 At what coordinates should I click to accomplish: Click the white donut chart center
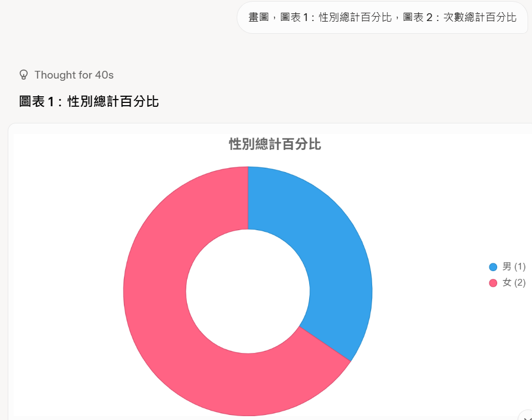(x=248, y=291)
